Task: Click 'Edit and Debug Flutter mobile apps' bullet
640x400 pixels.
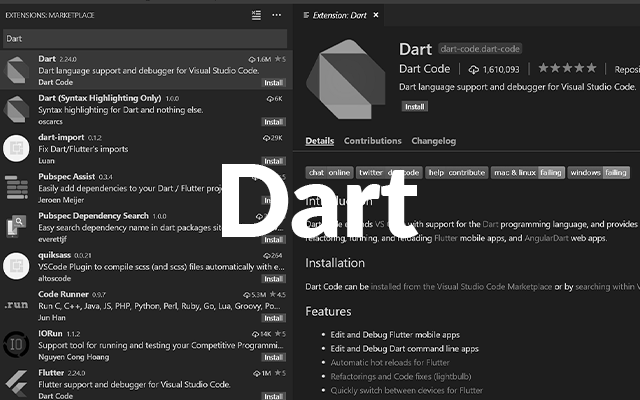Action: [395, 335]
